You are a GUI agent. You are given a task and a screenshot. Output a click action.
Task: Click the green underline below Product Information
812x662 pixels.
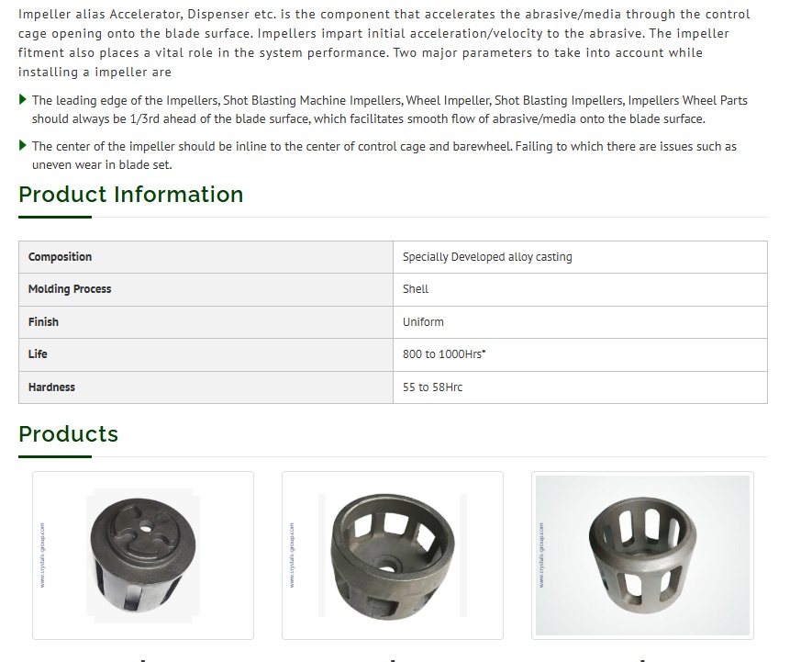point(55,218)
